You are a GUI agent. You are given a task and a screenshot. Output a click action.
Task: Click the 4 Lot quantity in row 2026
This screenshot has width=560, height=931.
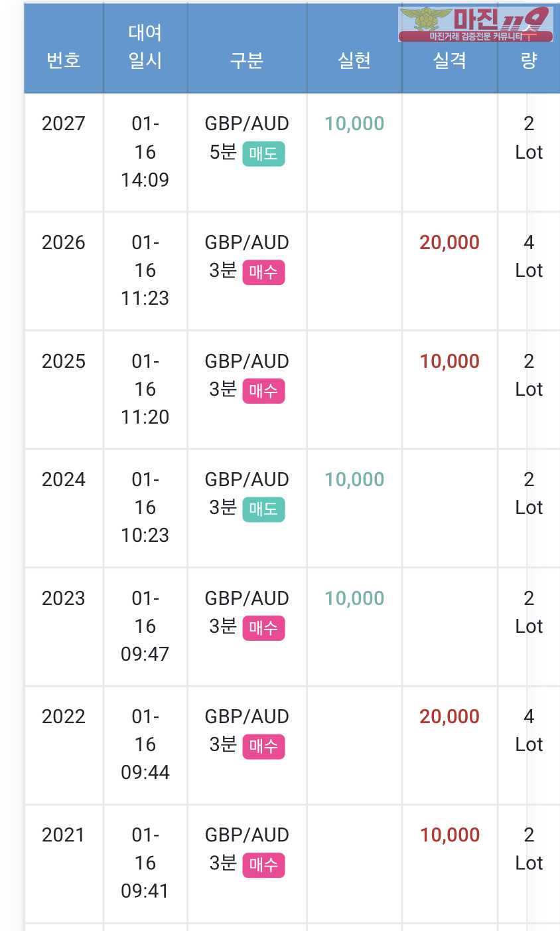pyautogui.click(x=529, y=256)
